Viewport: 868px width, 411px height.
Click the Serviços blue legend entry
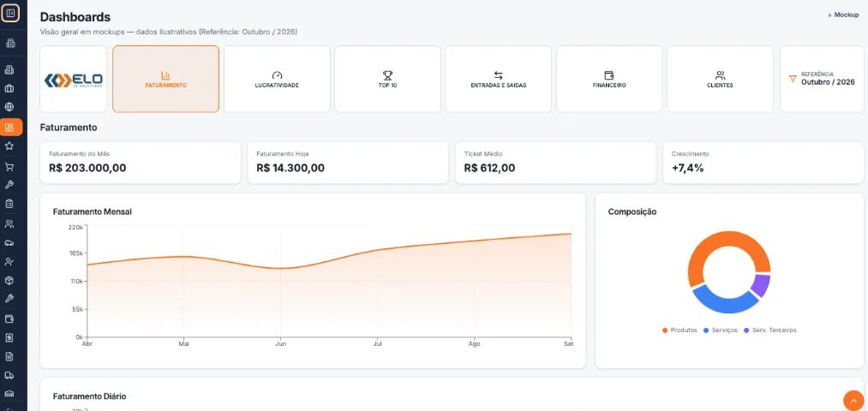[x=721, y=331]
